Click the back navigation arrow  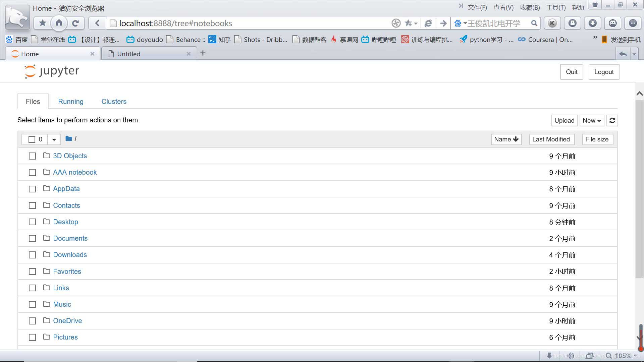tap(97, 23)
